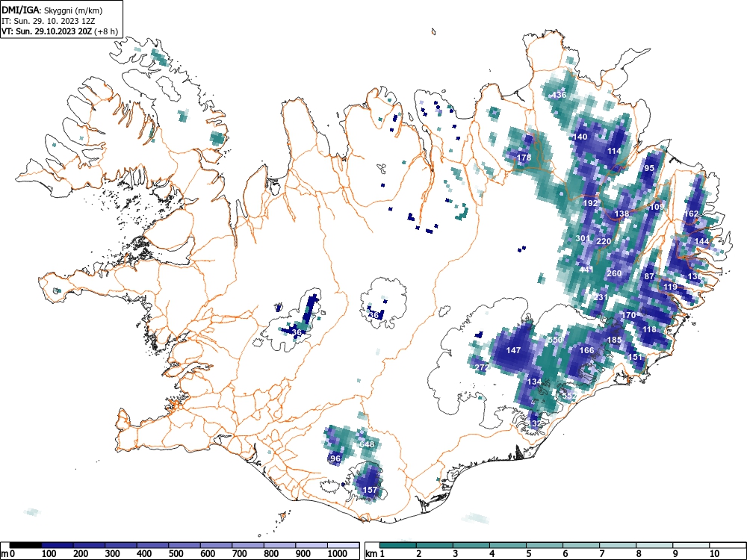Click the 118 visibility value on the map

point(649,329)
